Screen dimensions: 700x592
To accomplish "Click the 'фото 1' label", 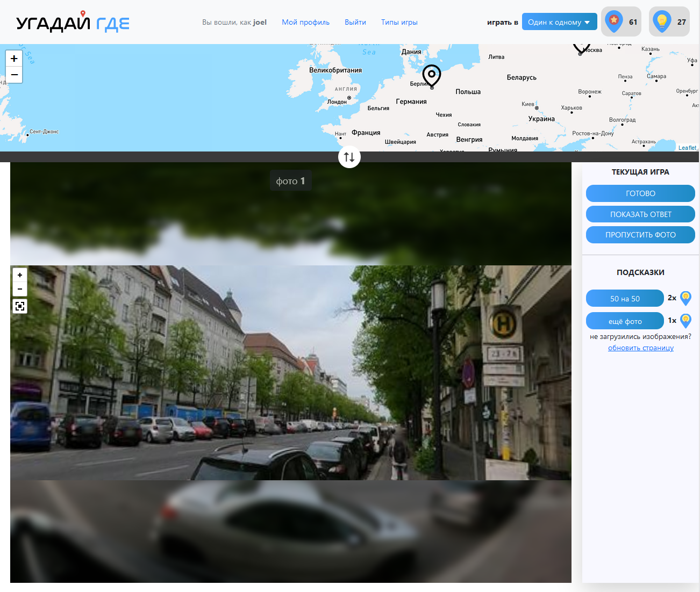I will click(290, 181).
